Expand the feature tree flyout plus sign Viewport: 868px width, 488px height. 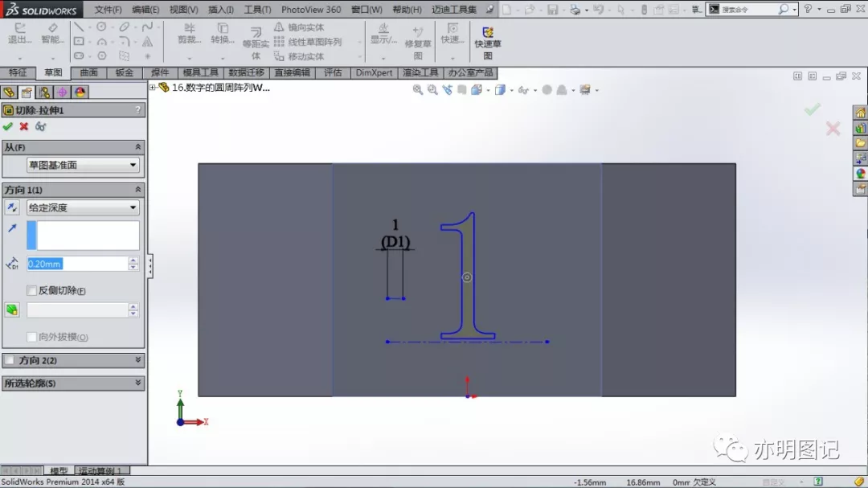(152, 88)
